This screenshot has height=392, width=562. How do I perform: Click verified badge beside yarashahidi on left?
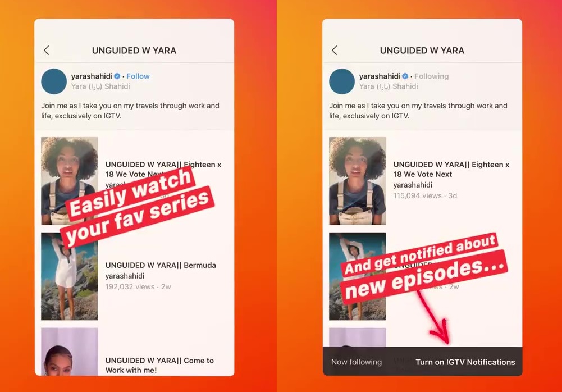coord(117,76)
